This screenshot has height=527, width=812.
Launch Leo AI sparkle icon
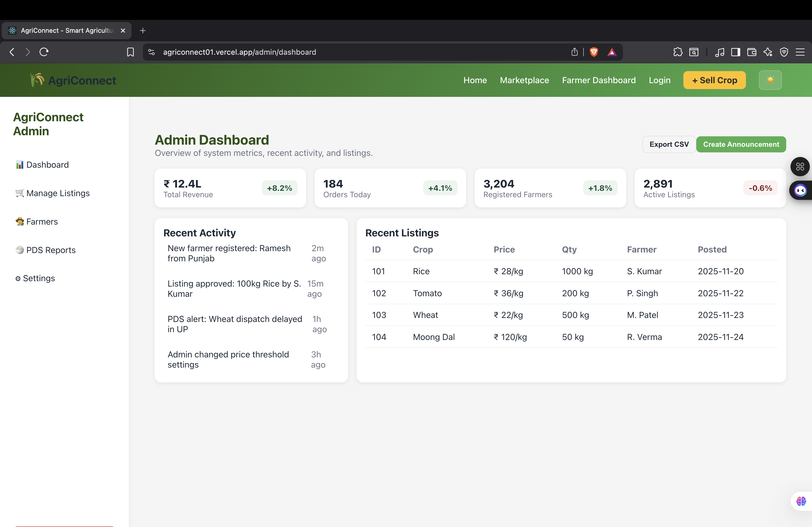pyautogui.click(x=768, y=52)
